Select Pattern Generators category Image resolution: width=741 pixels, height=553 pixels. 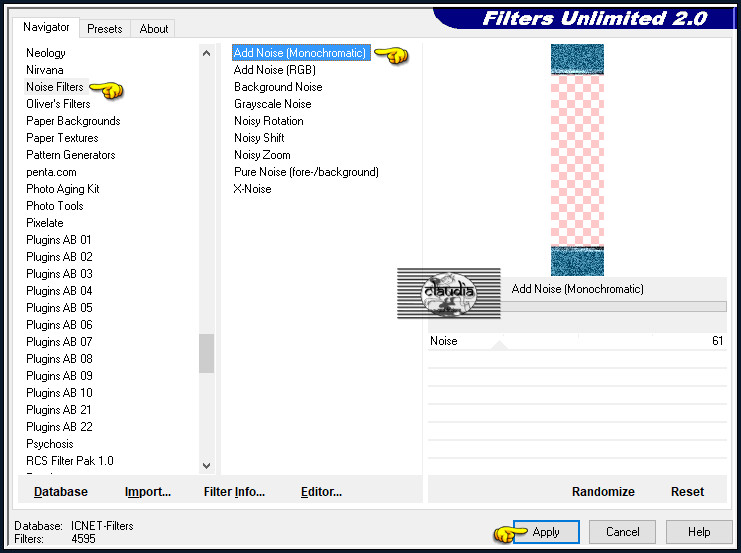point(71,155)
